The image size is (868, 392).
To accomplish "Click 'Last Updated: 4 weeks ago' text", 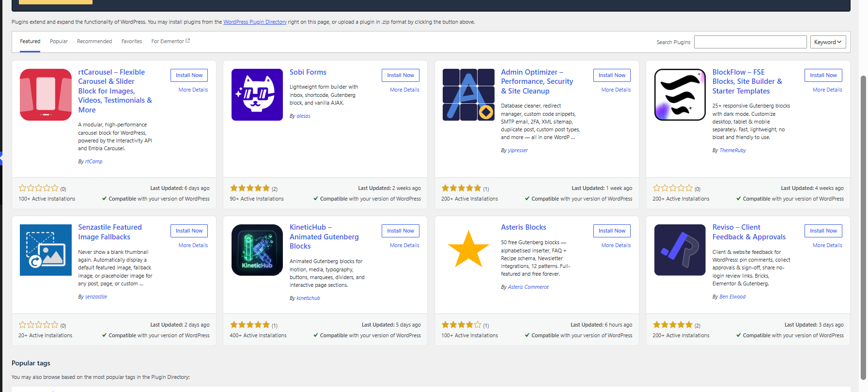I will (x=812, y=188).
